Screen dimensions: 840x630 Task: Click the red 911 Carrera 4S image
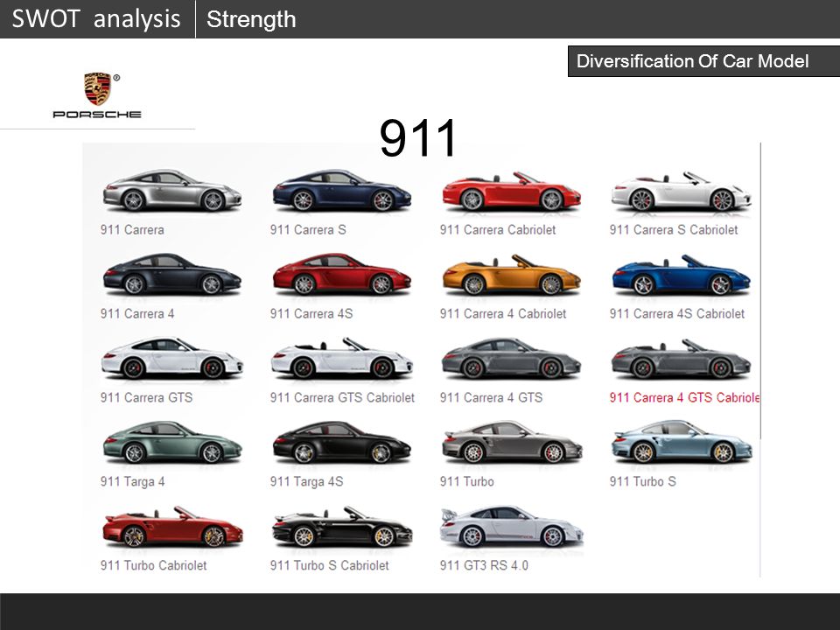[342, 274]
